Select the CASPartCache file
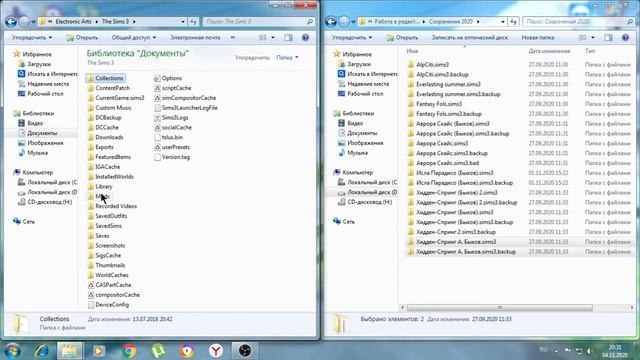The height and width of the screenshot is (360, 640). [109, 285]
